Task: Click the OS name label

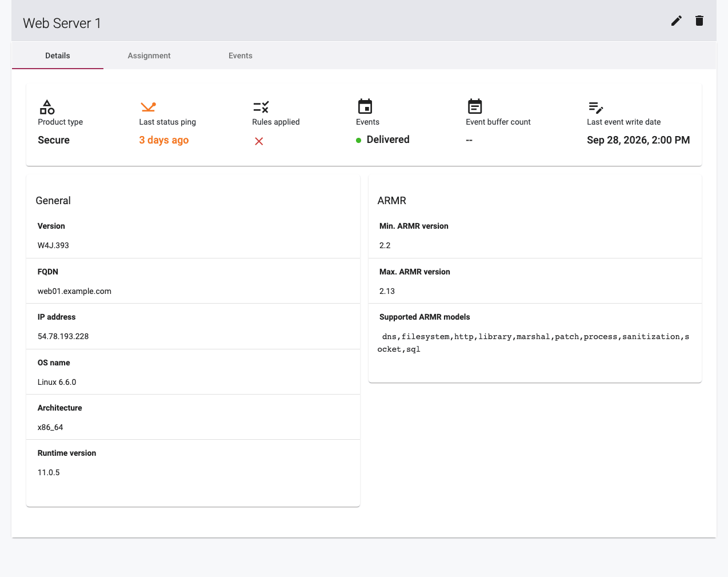Action: coord(54,363)
